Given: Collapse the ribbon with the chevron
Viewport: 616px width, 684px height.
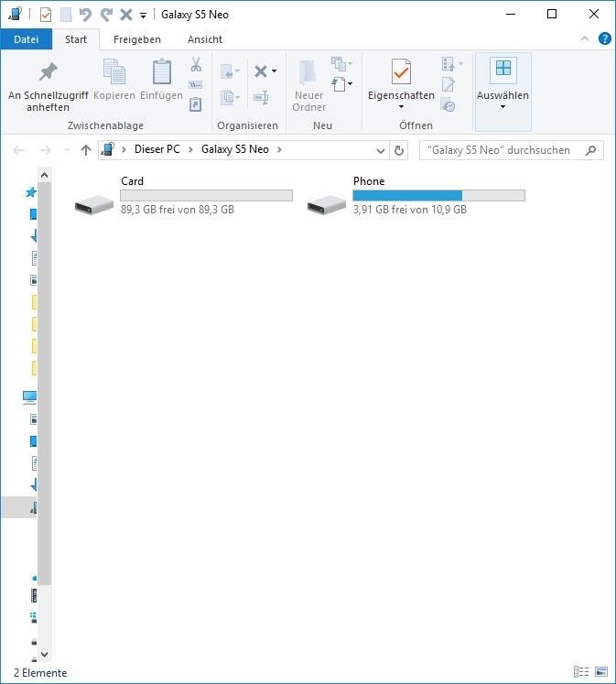Looking at the screenshot, I should click(x=585, y=38).
